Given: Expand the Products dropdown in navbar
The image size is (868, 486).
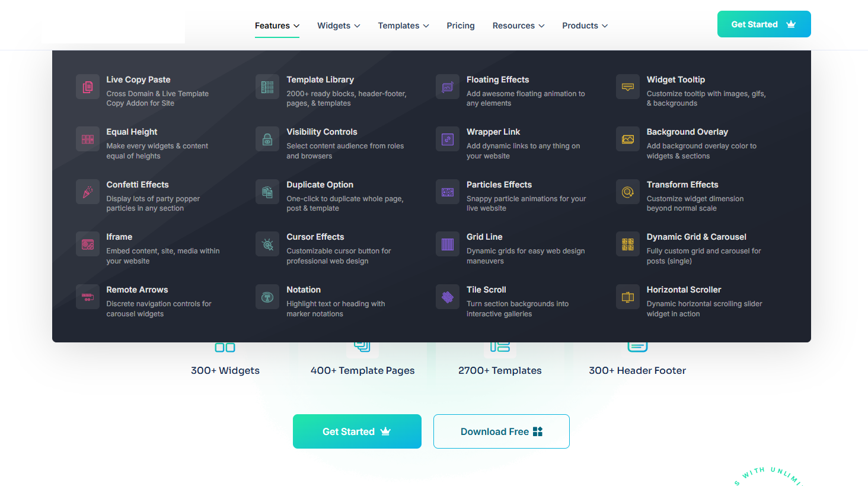Looking at the screenshot, I should click(585, 26).
